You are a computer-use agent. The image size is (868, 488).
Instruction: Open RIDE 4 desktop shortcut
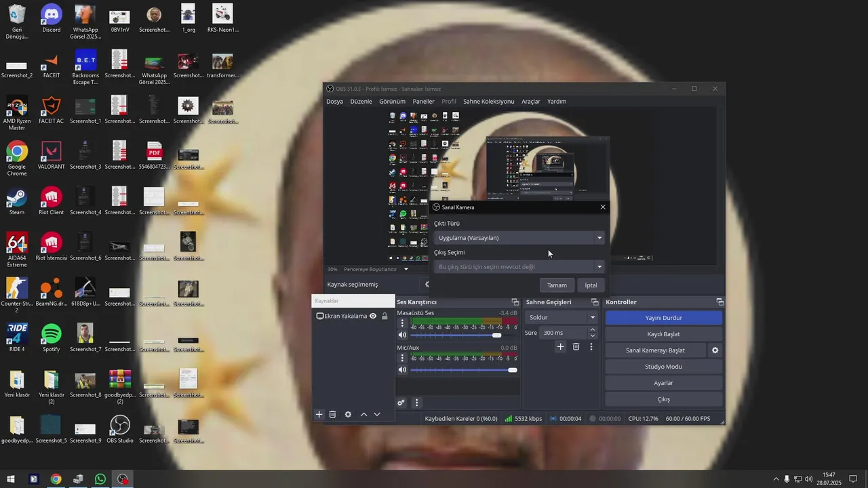(17, 338)
